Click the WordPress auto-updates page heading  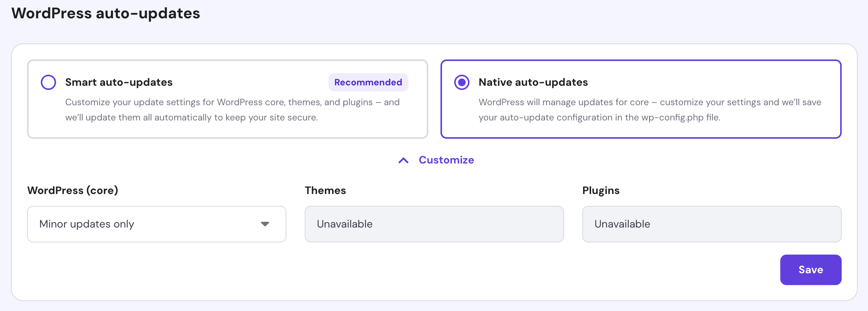point(106,13)
